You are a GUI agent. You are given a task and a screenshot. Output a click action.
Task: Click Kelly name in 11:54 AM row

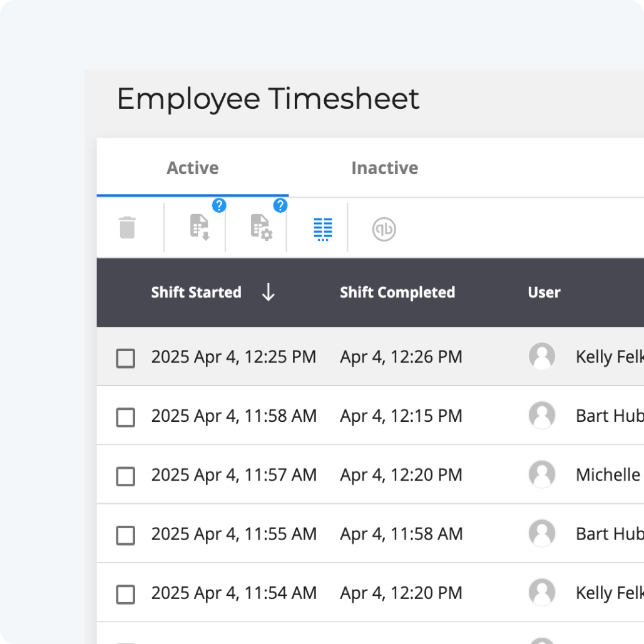coord(610,593)
